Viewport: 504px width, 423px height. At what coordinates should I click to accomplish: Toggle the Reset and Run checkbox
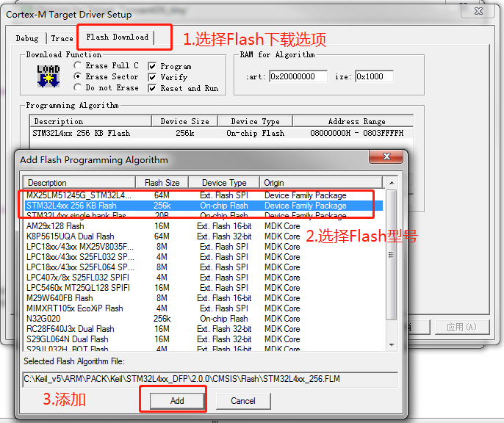tap(152, 88)
